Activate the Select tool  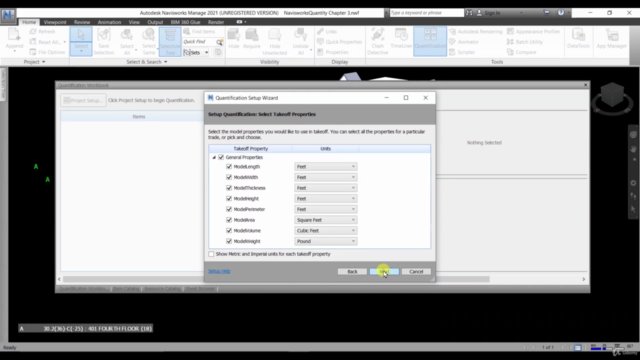coord(81,41)
